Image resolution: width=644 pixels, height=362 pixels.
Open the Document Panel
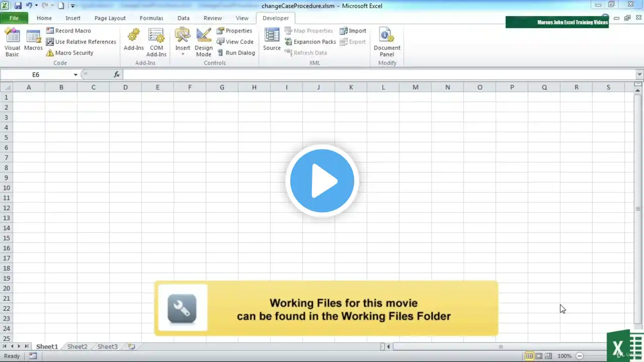[x=387, y=43]
